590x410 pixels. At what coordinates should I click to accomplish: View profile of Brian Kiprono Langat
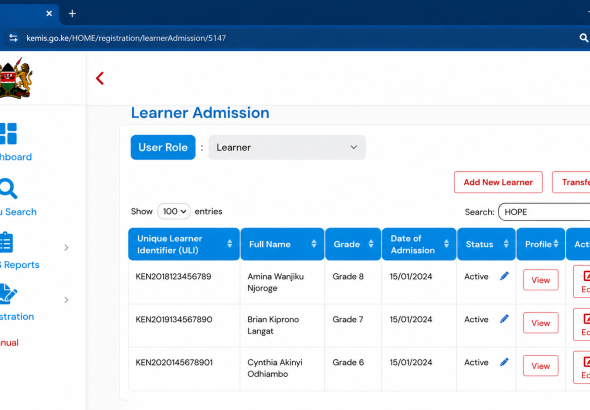[x=541, y=323]
